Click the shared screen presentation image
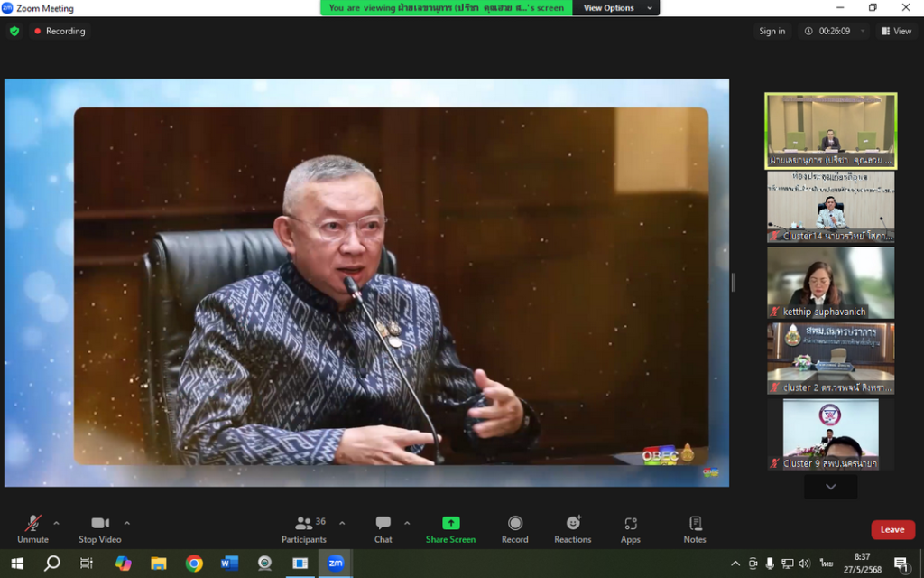Image resolution: width=924 pixels, height=578 pixels. click(x=366, y=283)
